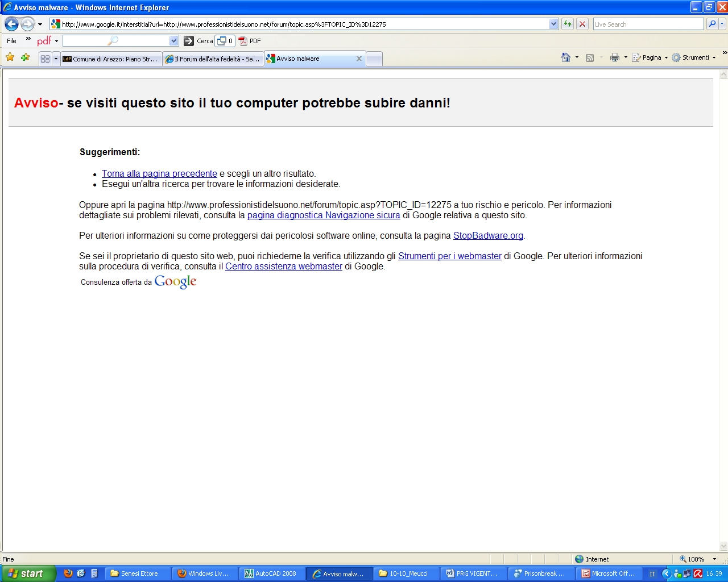Click the Home page icon
The image size is (728, 582).
click(x=566, y=57)
